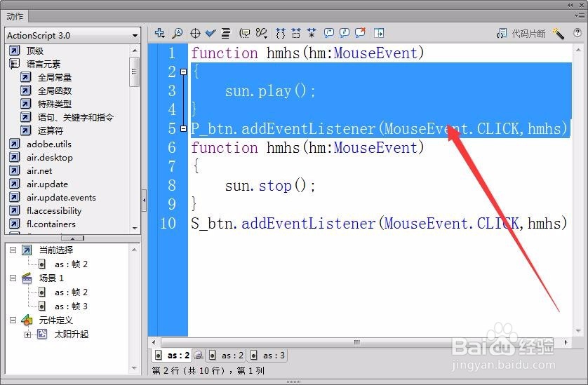Open the ActionScript 3.0 version dropdown
The height and width of the screenshot is (385, 588).
tap(72, 36)
